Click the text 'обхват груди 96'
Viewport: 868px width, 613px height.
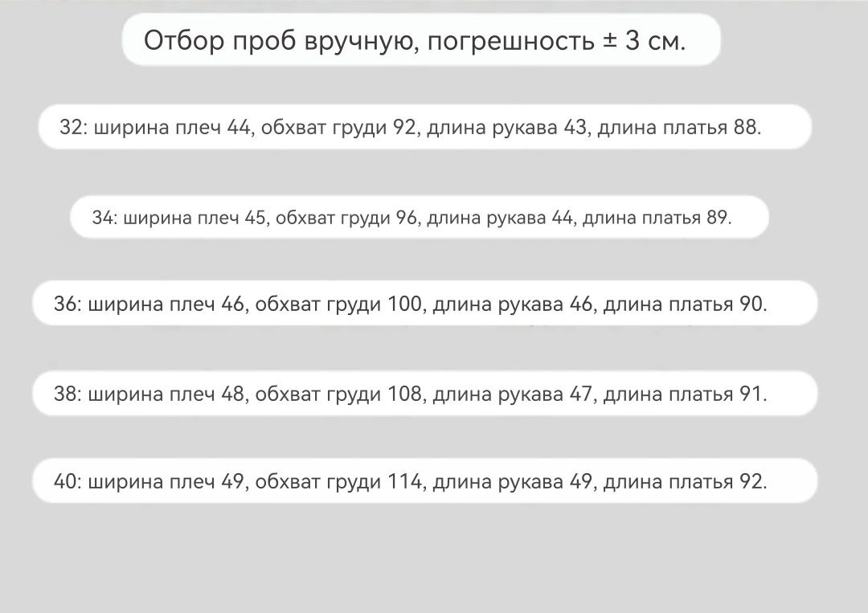click(x=346, y=218)
